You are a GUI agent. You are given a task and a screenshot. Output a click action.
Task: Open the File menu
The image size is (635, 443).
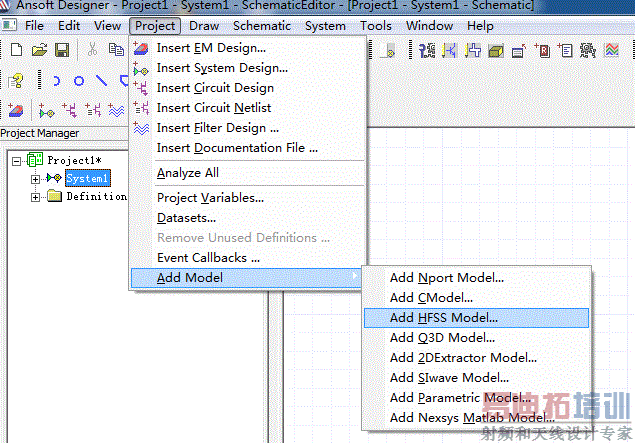coord(34,26)
